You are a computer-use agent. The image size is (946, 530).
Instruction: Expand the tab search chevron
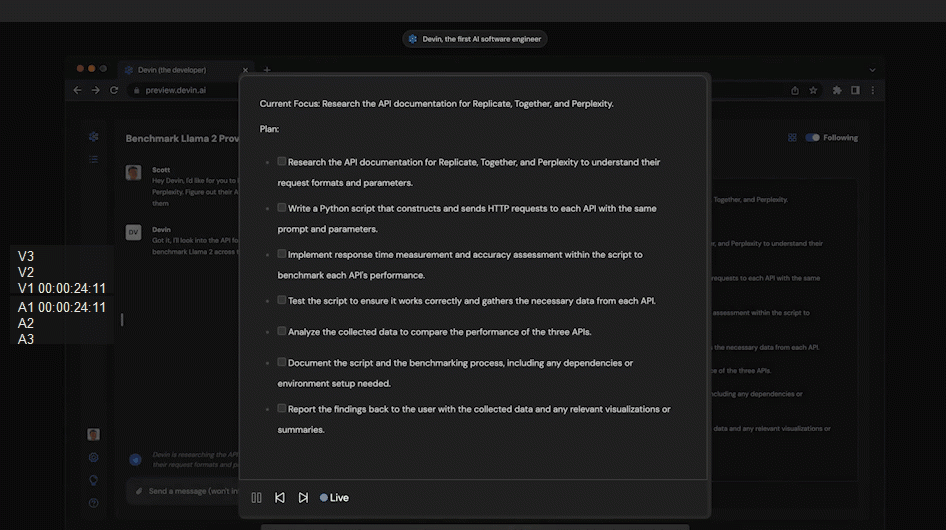(x=872, y=70)
